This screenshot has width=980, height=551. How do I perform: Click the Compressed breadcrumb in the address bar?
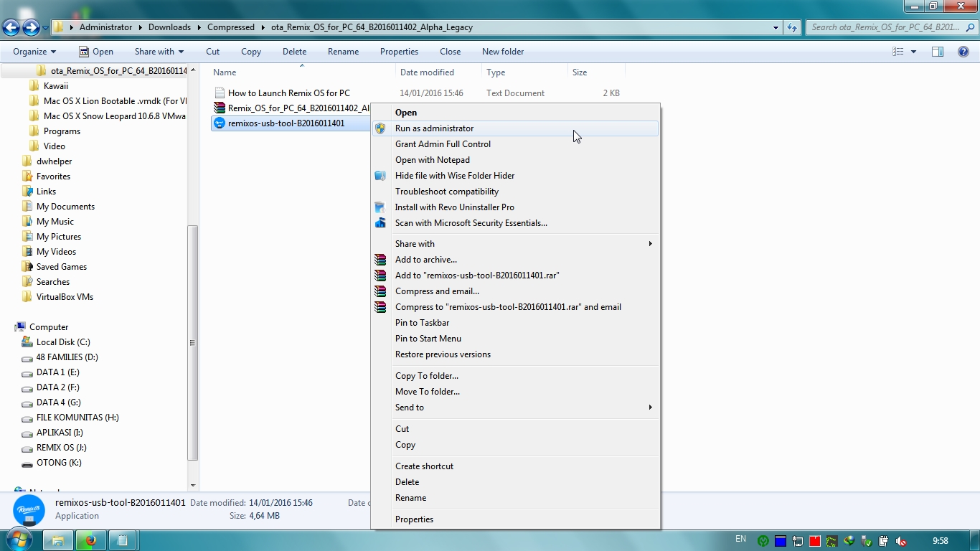pos(231,27)
